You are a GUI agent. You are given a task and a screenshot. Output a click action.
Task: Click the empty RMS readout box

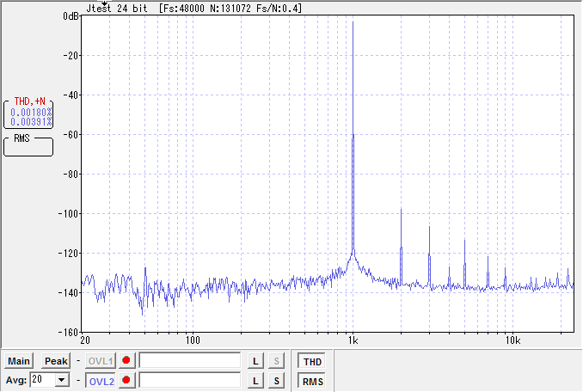pos(28,146)
